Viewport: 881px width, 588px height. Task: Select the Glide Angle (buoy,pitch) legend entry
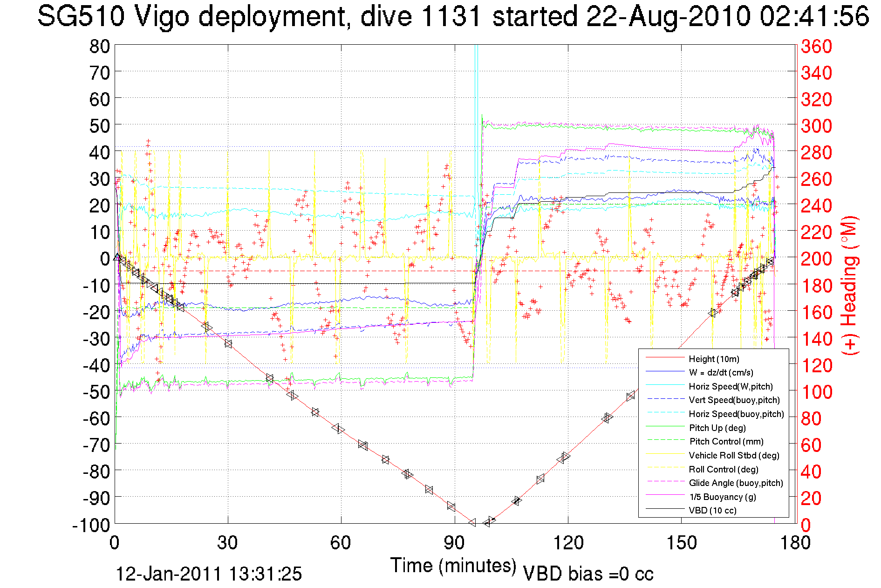click(736, 483)
